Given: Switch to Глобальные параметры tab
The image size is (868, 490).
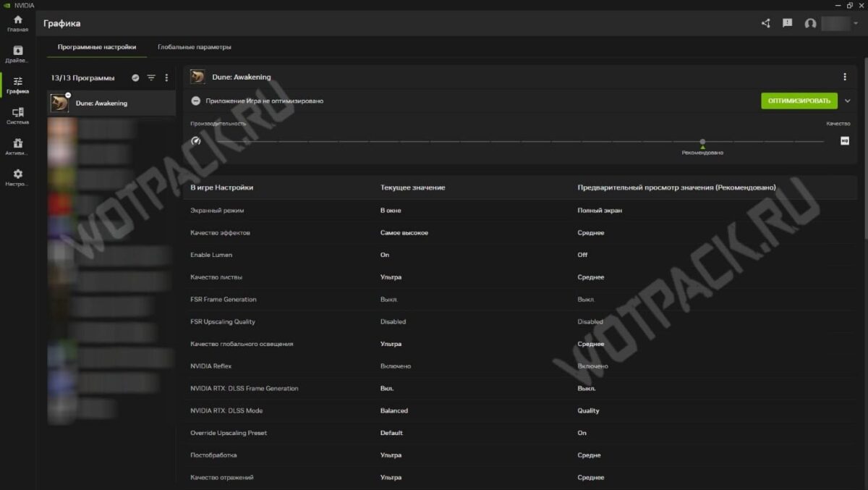Looking at the screenshot, I should click(x=195, y=47).
